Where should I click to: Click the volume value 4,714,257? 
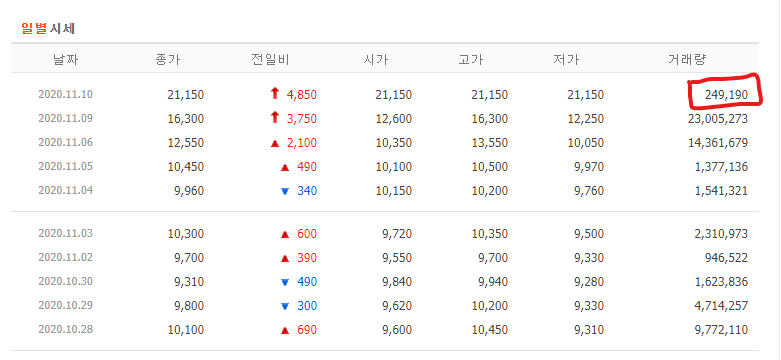click(x=721, y=305)
